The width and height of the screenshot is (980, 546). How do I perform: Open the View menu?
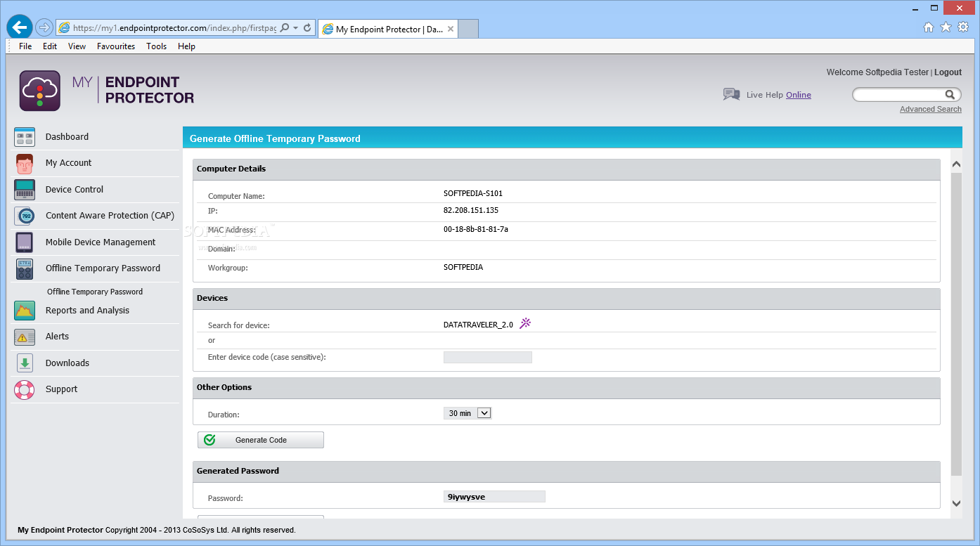click(77, 46)
